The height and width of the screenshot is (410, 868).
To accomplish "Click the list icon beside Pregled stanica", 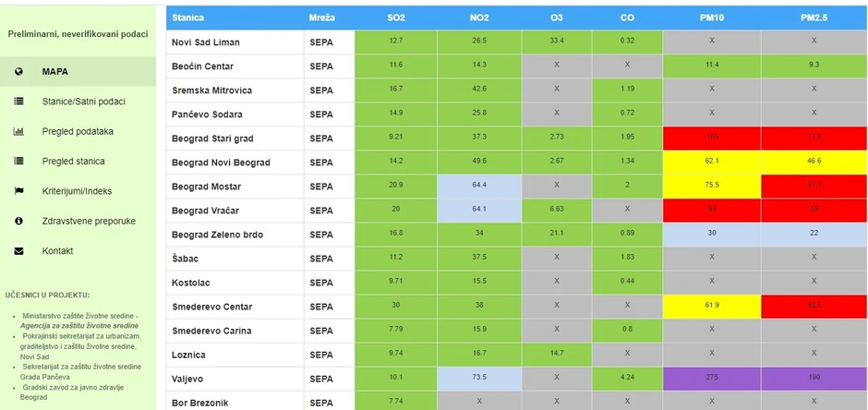I will point(18,161).
